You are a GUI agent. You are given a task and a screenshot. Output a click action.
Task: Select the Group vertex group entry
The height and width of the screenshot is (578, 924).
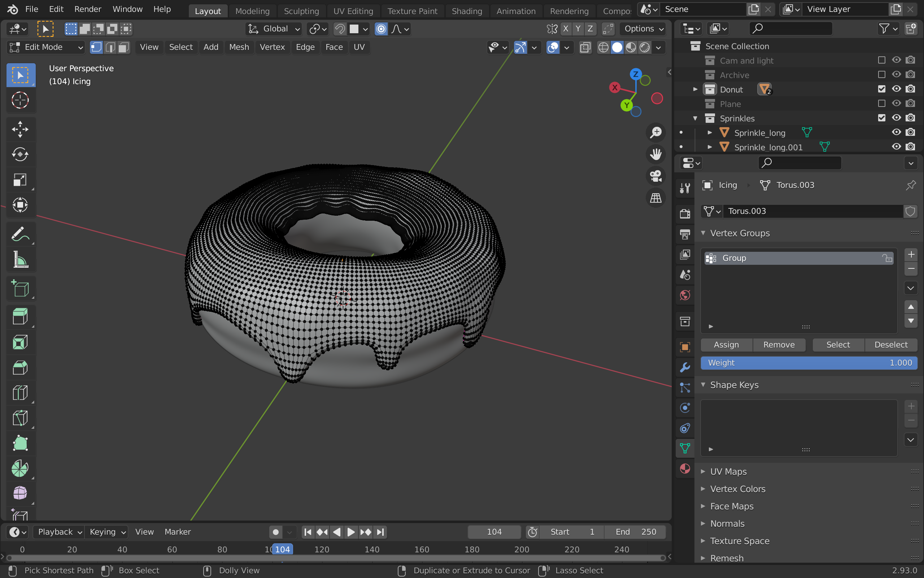click(799, 258)
